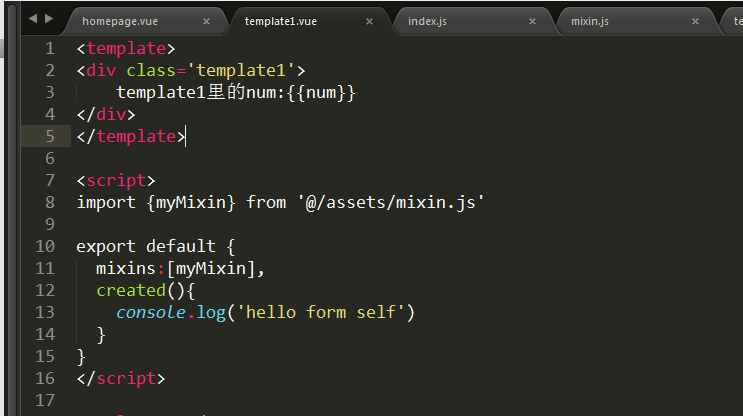
Task: Click line number 1 in gutter
Action: pos(50,48)
